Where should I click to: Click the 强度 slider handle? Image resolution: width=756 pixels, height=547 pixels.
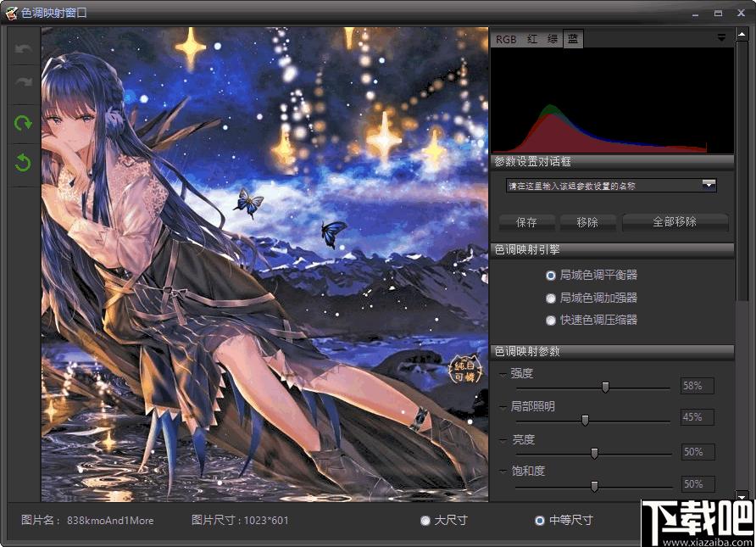coord(605,387)
